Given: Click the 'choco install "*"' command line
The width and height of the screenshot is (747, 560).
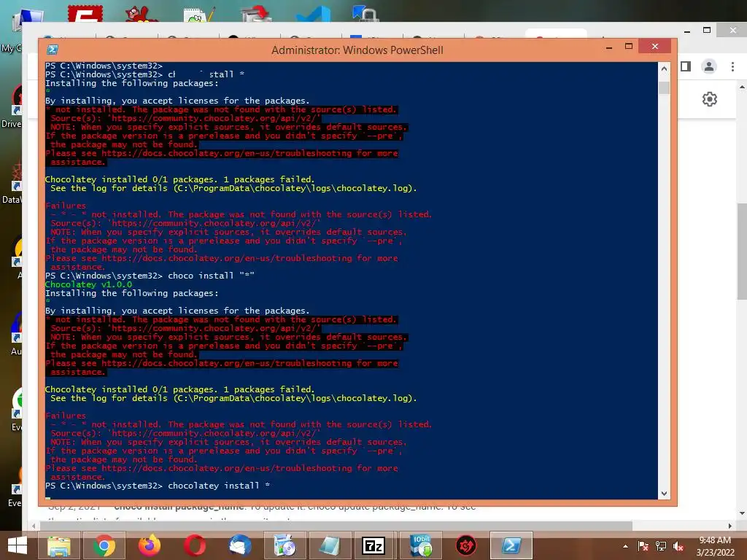Looking at the screenshot, I should tap(150, 276).
